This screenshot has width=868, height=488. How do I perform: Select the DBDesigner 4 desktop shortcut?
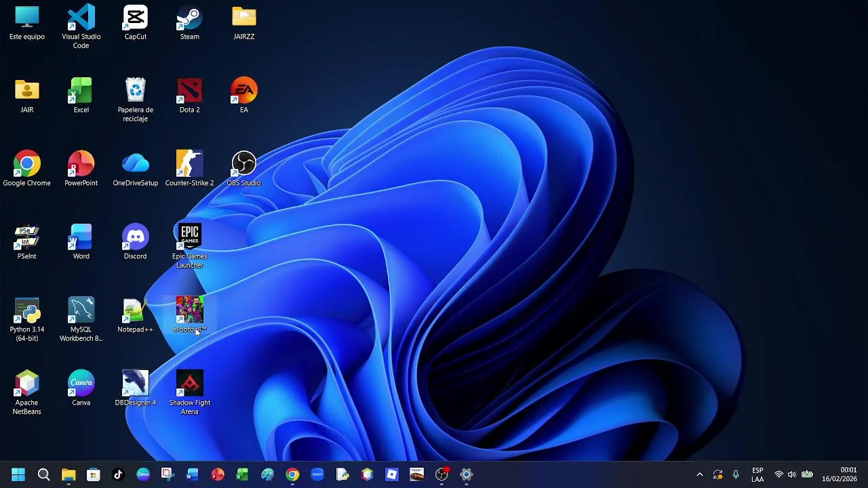(x=136, y=389)
